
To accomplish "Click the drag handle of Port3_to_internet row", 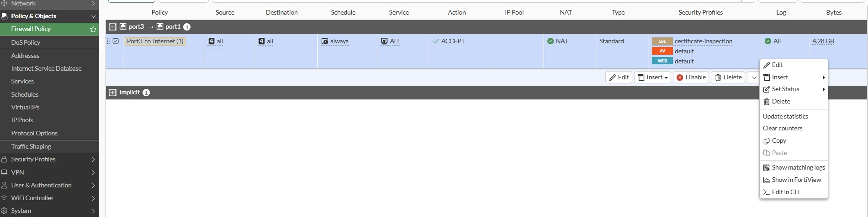I will coord(108,41).
